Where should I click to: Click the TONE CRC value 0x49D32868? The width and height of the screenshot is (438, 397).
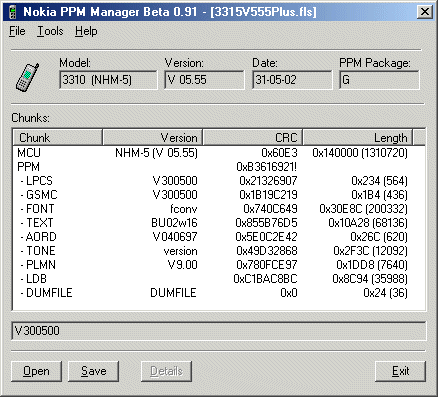[x=267, y=251]
